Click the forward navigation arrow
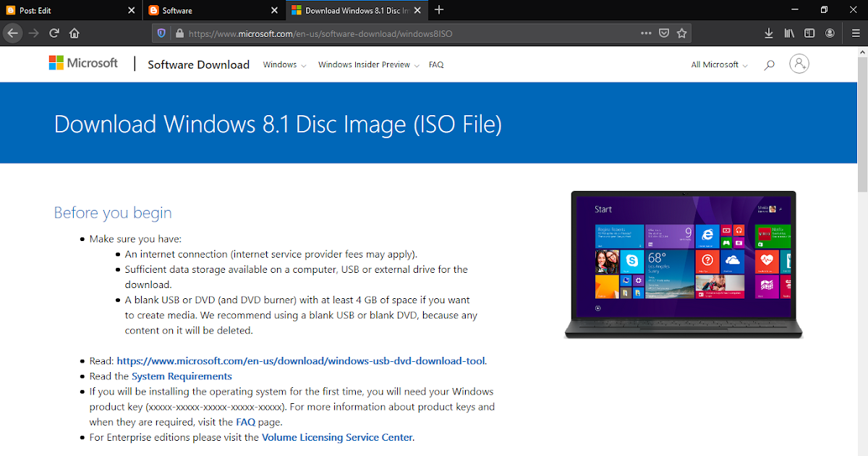 coord(33,33)
